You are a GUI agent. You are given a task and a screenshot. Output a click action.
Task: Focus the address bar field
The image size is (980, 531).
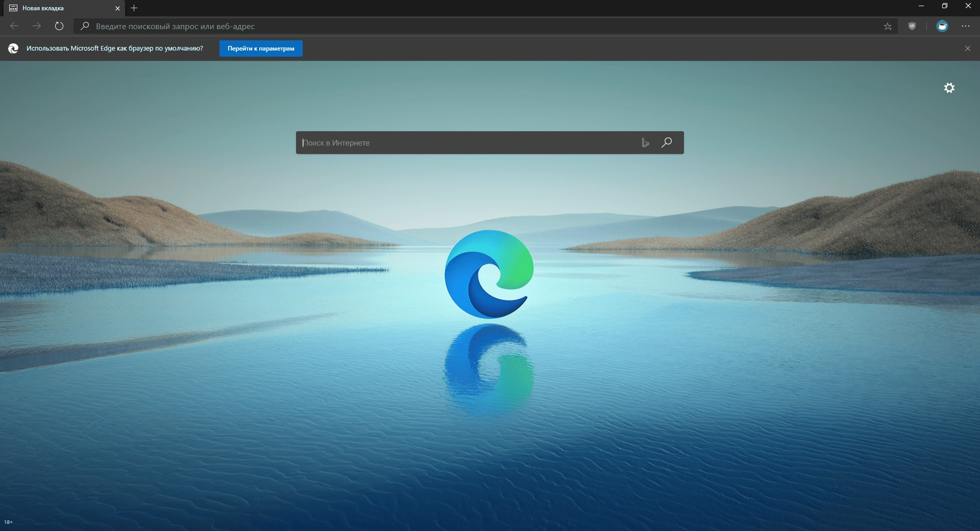tap(485, 26)
